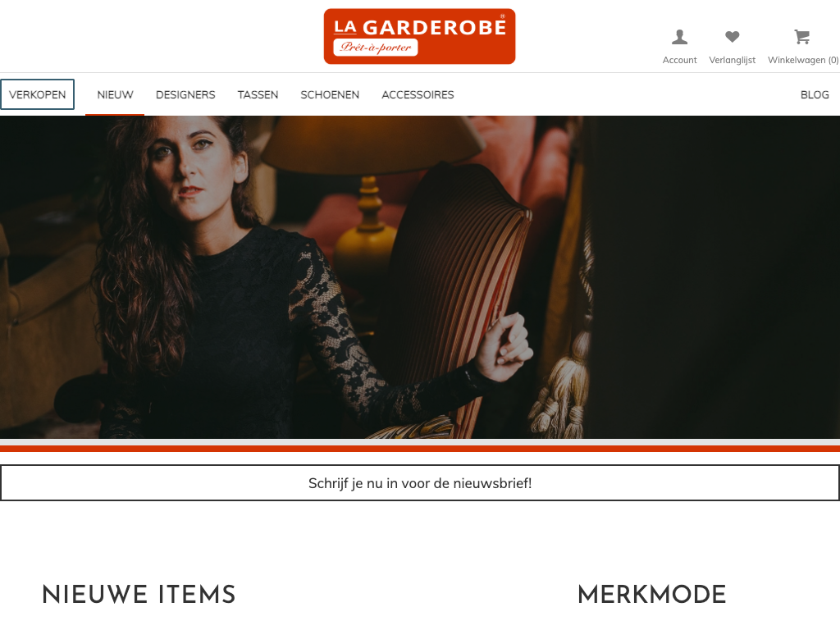Click the Account text label
This screenshot has width=840, height=630.
(x=679, y=60)
